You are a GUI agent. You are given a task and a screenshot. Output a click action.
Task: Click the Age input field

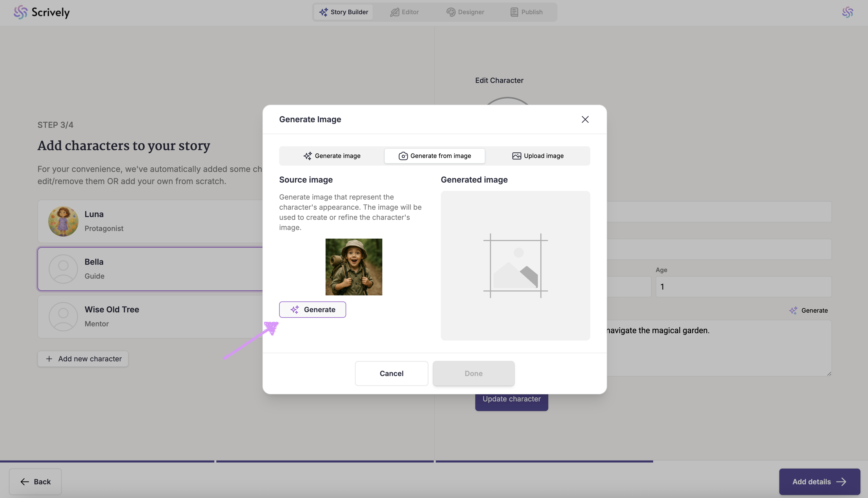pos(743,287)
